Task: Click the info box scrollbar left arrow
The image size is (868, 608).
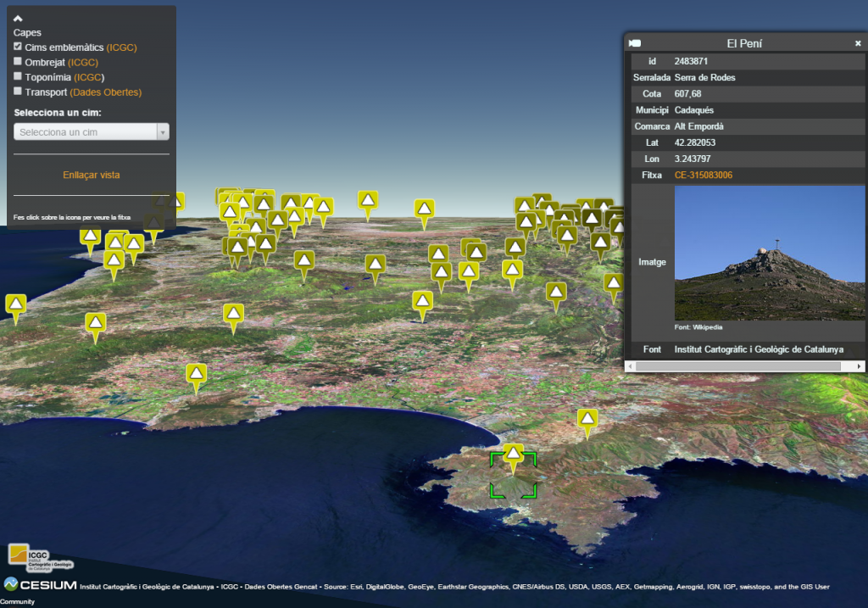Action: pyautogui.click(x=630, y=366)
